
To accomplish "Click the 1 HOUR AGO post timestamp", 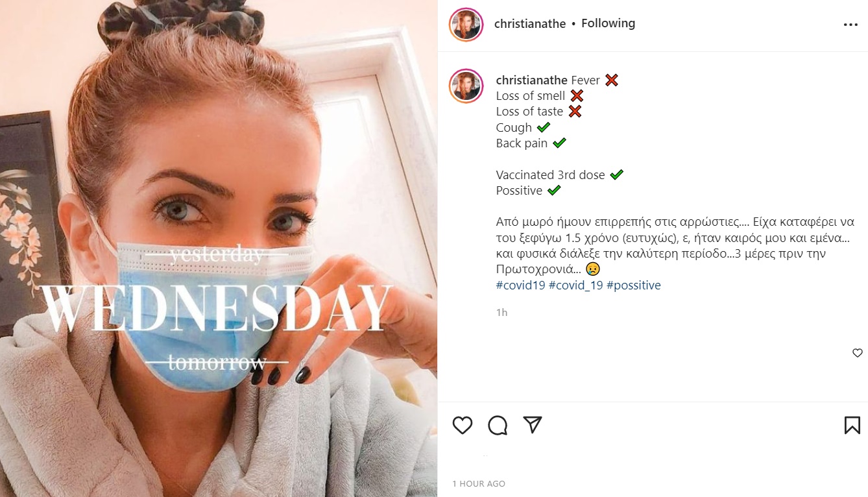I will 479,484.
